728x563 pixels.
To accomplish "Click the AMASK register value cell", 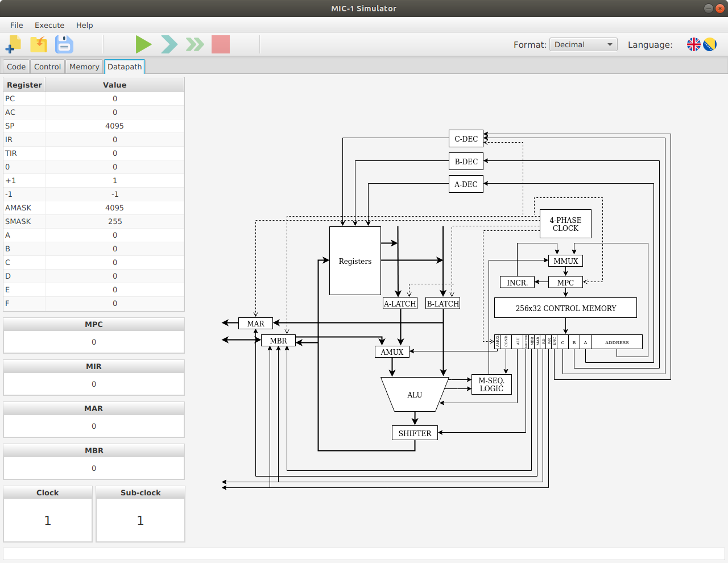I will [114, 208].
